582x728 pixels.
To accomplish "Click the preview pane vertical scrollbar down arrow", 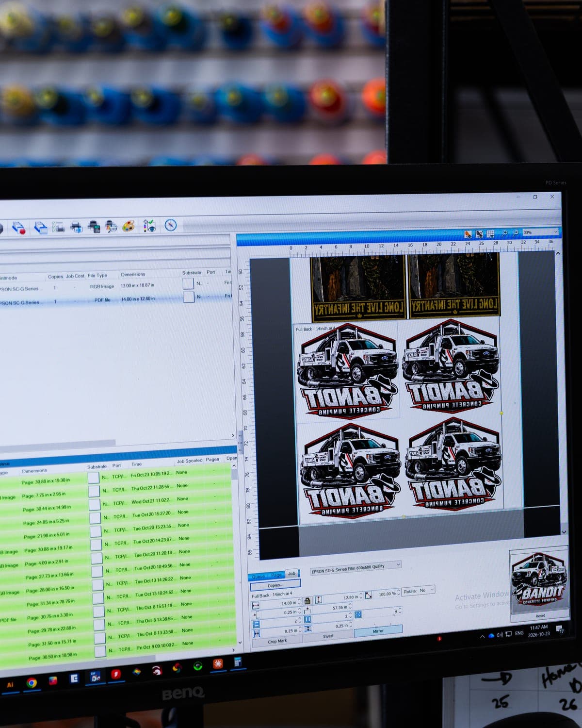I will coord(564,531).
